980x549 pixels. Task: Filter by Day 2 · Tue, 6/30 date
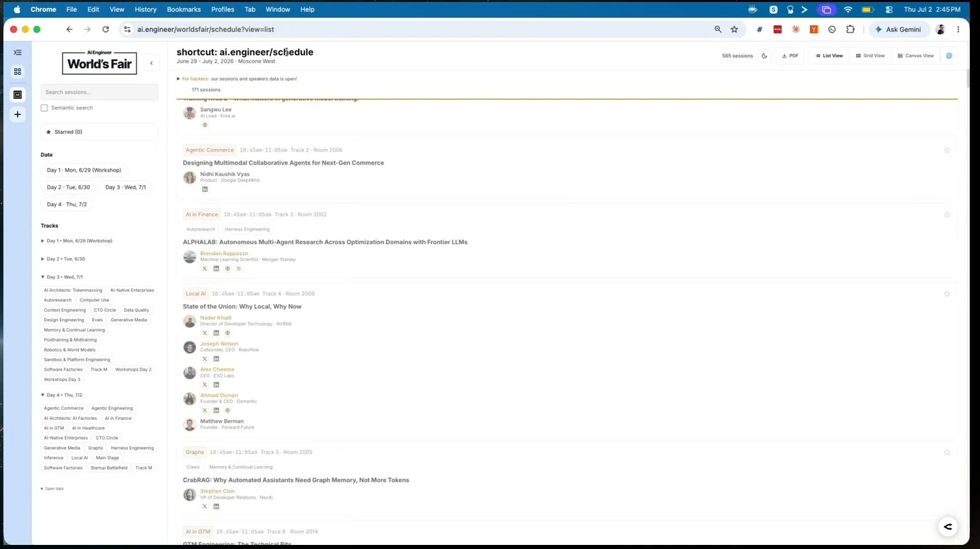tap(68, 187)
